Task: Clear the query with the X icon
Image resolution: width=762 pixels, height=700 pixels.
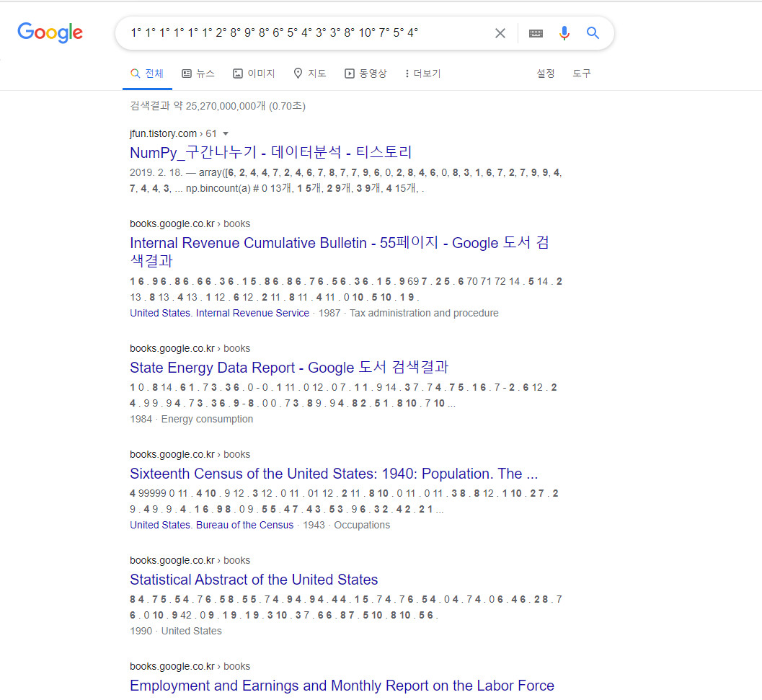Action: [500, 32]
